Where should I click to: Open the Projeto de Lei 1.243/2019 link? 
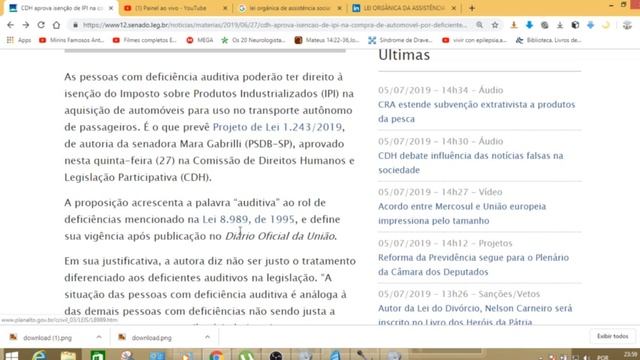click(x=277, y=127)
